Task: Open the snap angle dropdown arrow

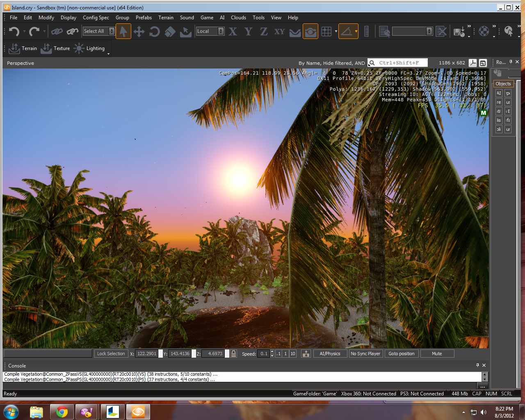Action: pyautogui.click(x=356, y=31)
